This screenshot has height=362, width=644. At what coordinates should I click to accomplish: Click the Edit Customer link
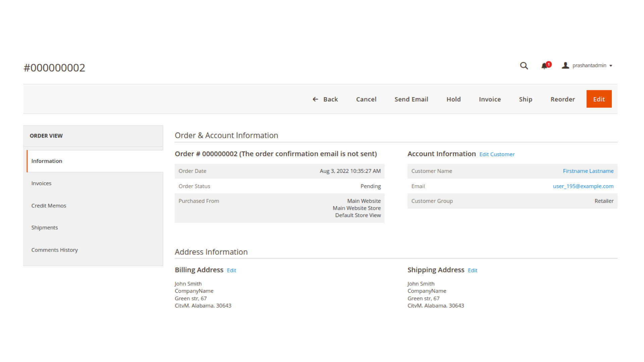point(497,154)
